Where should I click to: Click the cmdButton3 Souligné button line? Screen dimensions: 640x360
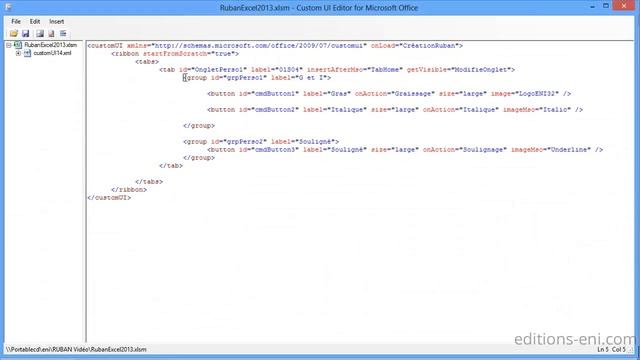tap(405, 150)
